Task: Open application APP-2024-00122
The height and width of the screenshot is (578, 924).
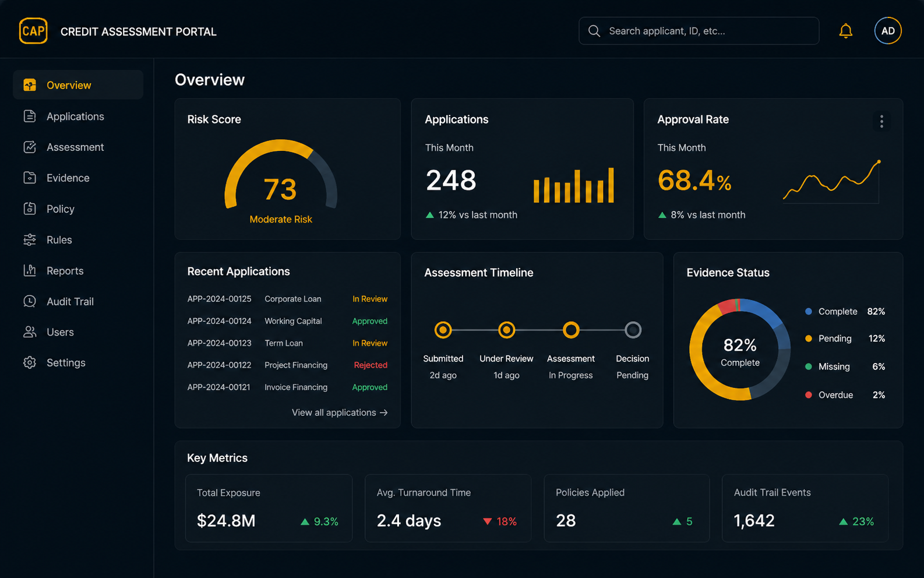Action: 219,365
